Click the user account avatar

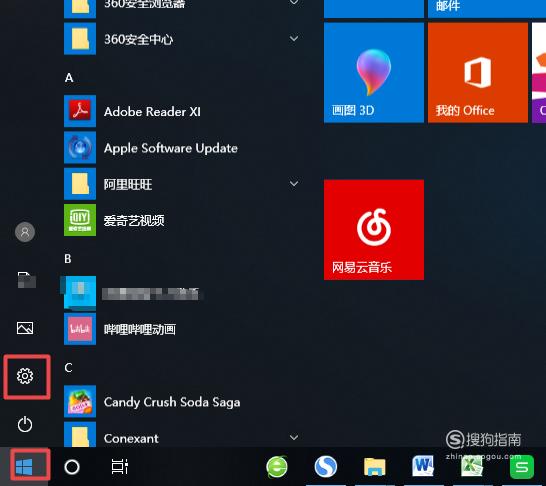click(x=25, y=232)
